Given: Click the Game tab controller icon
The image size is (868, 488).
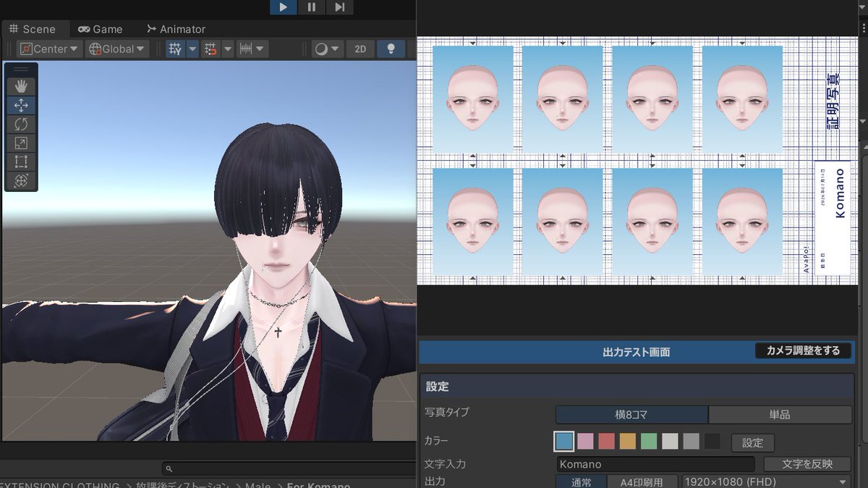Looking at the screenshot, I should (84, 29).
